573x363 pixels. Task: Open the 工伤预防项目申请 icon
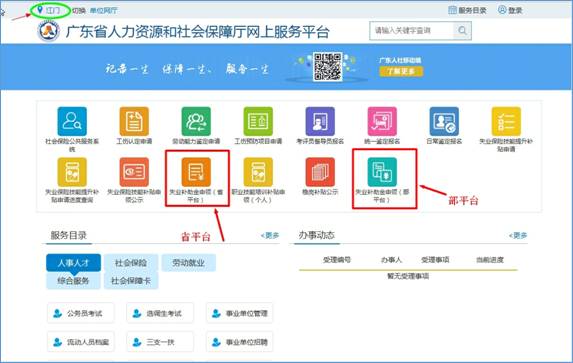pos(258,121)
